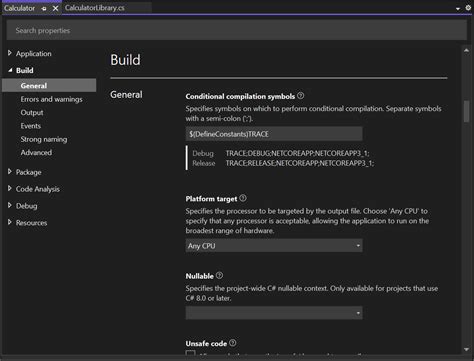The height and width of the screenshot is (361, 474).
Task: Switch to the CalculatorLibrary.cs tab
Action: pyautogui.click(x=95, y=8)
